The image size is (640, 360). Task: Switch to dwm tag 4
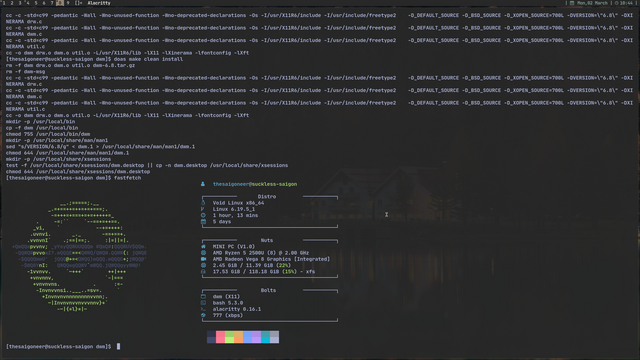click(28, 3)
